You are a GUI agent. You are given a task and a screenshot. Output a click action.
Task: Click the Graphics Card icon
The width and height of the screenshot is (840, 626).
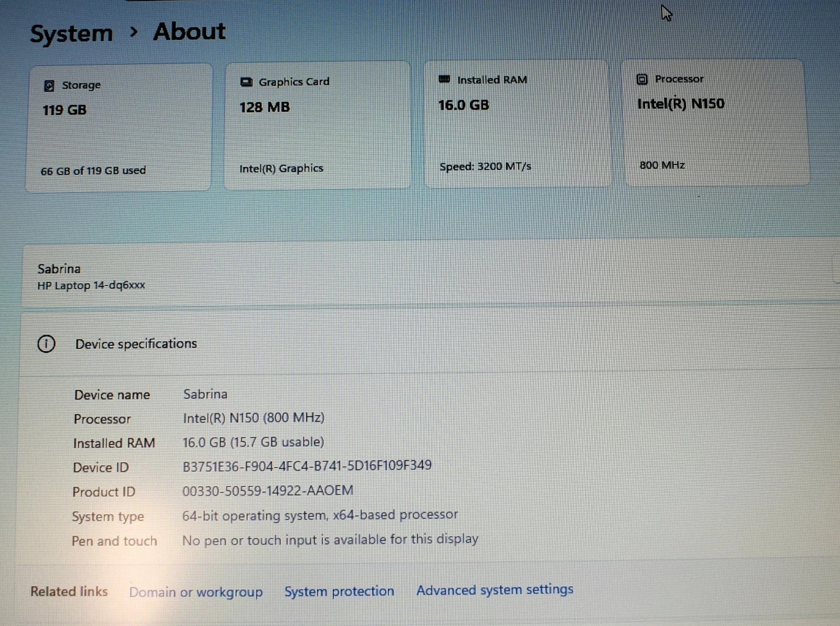coord(246,82)
